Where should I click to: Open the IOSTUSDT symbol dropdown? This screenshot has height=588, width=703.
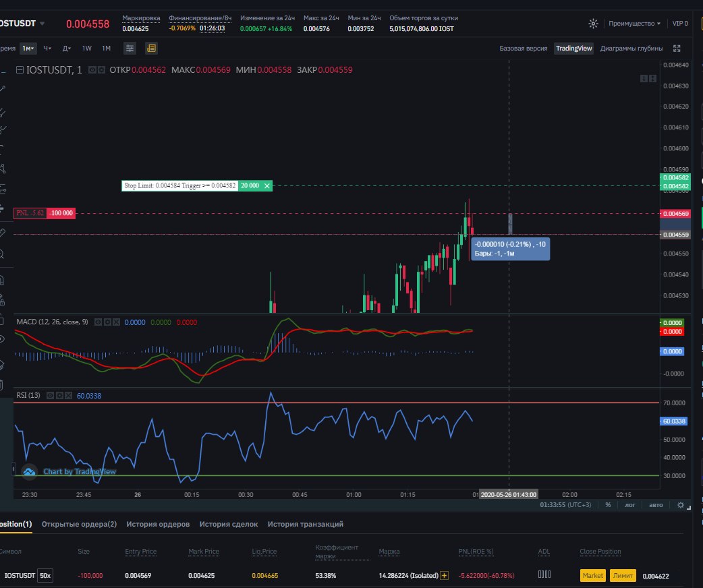tap(42, 24)
